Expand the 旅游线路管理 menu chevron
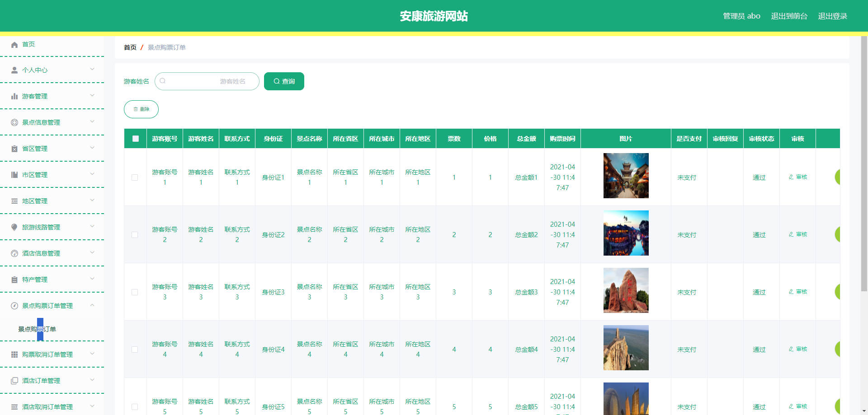This screenshot has width=868, height=415. coord(92,226)
